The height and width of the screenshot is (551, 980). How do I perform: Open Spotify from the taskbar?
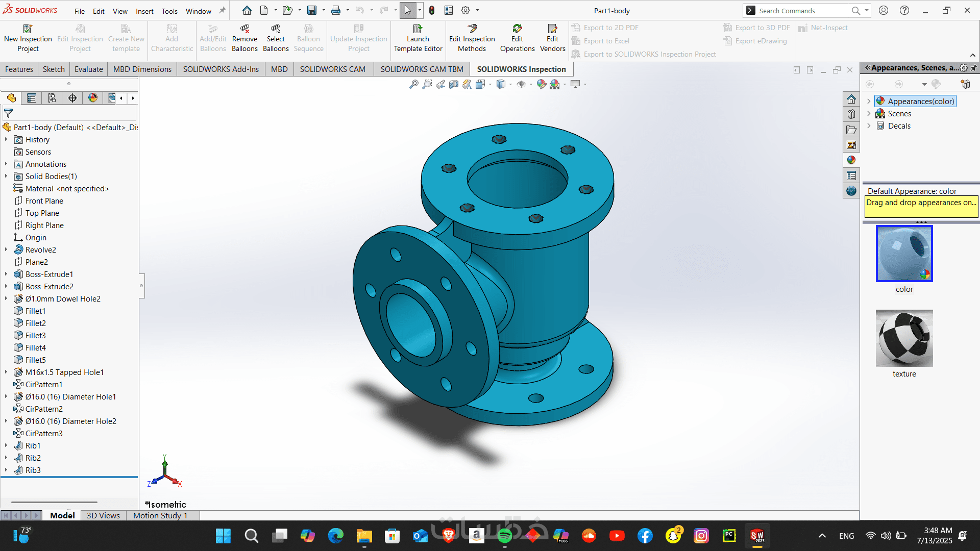504,536
